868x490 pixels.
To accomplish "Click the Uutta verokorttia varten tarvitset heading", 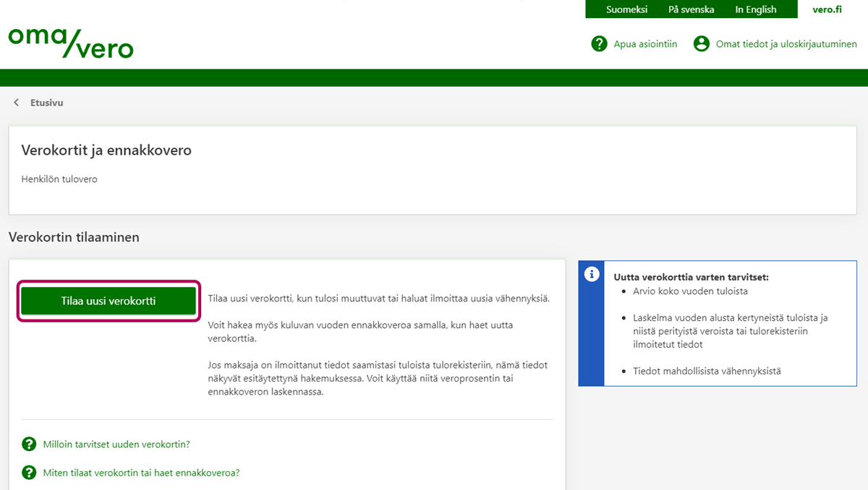I will [x=691, y=277].
